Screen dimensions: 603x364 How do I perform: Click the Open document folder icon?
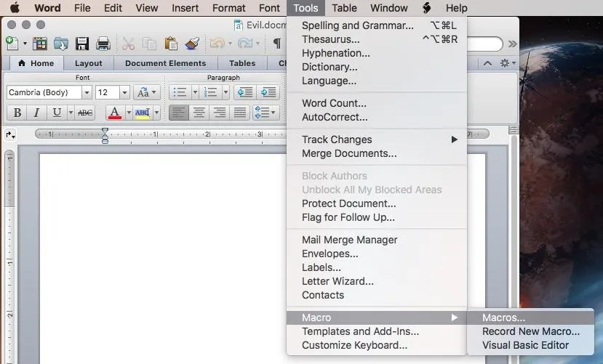click(x=61, y=44)
